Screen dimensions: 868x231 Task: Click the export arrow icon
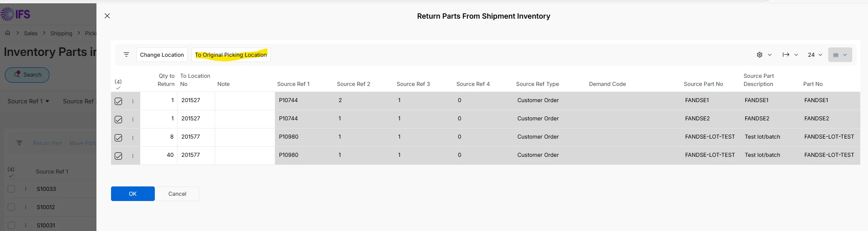click(786, 55)
